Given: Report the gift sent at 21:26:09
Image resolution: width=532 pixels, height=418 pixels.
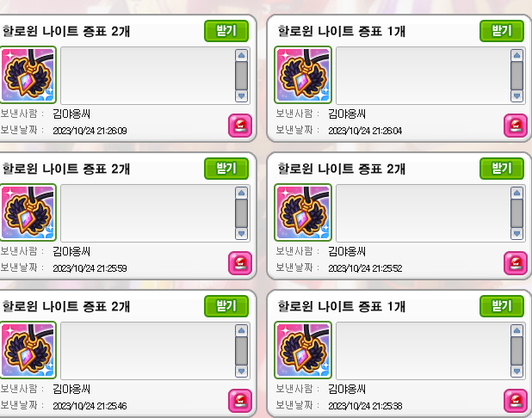Looking at the screenshot, I should [x=240, y=126].
